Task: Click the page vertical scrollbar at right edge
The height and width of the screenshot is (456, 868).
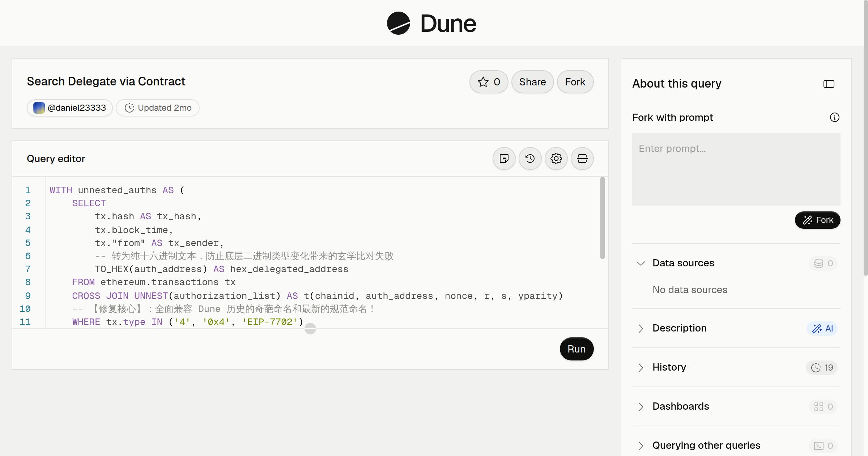Action: [x=865, y=138]
